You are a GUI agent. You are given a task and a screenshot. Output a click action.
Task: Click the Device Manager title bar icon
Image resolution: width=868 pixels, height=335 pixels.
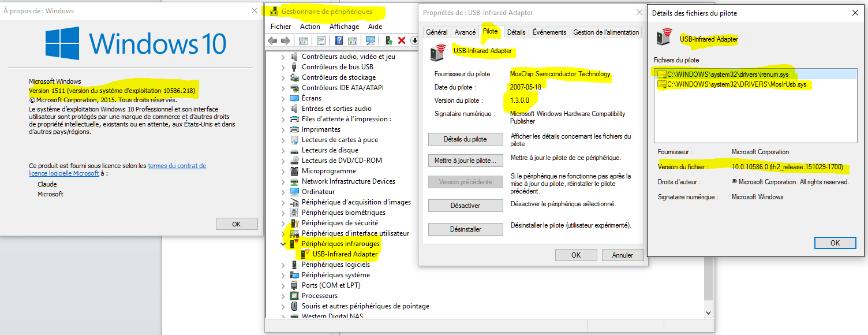(274, 11)
